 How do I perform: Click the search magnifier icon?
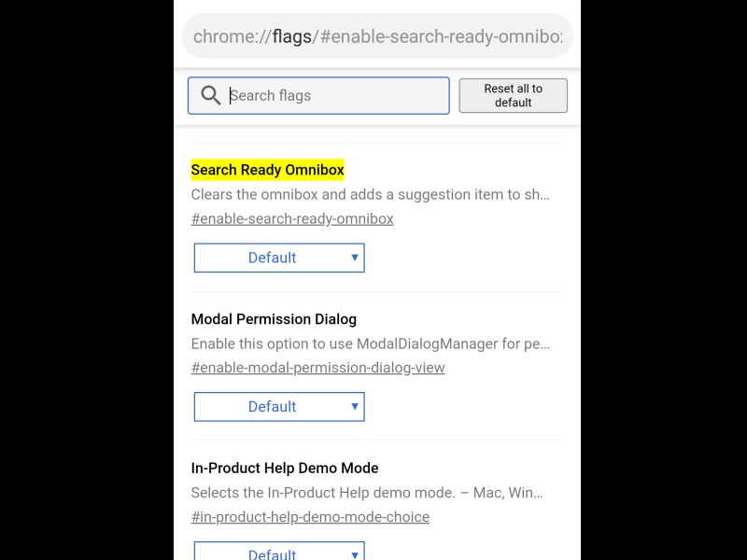tap(211, 95)
